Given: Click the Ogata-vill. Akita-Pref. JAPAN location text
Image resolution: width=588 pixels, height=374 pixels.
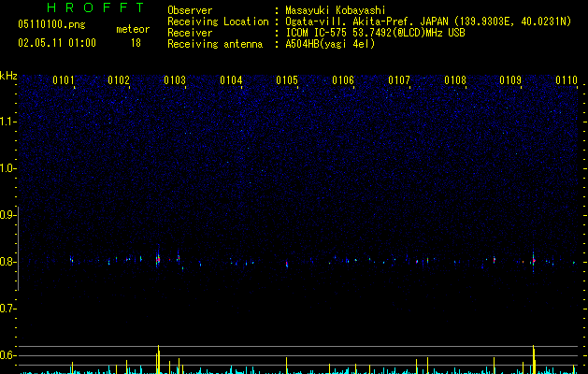Looking at the screenshot, I should point(428,22).
